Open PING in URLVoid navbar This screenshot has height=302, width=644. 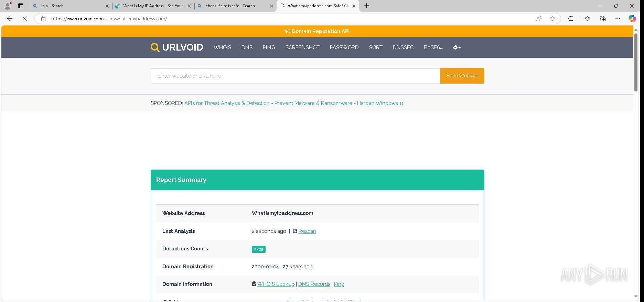click(x=269, y=47)
